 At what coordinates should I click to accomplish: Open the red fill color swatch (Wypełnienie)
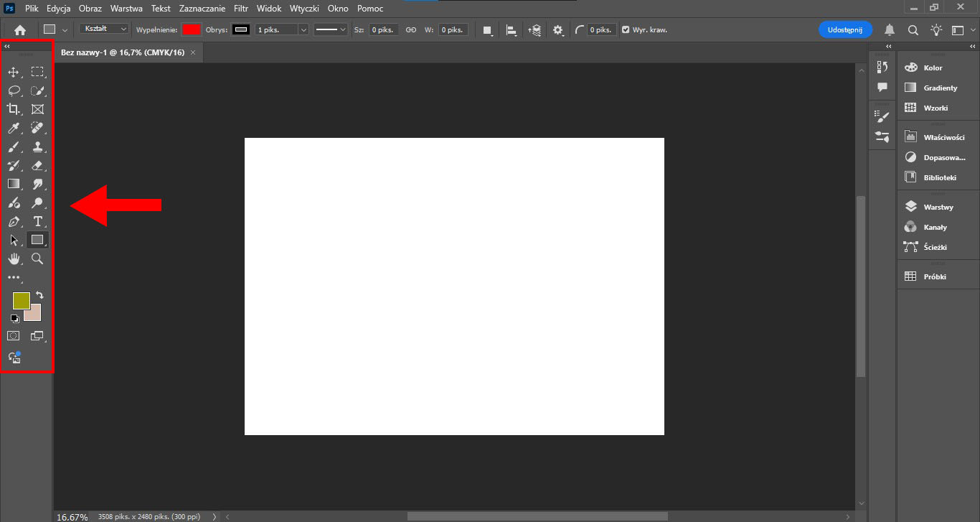pyautogui.click(x=192, y=29)
